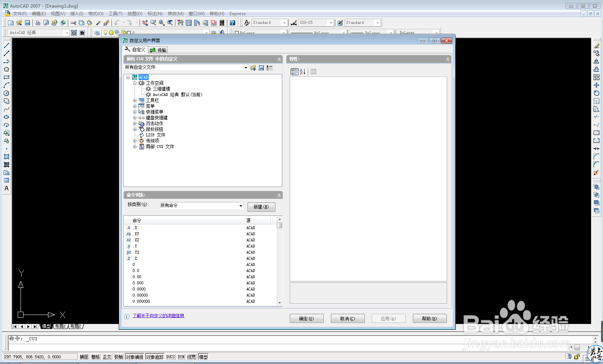
Task: Open Layer Properties Manager icon
Action: pyautogui.click(x=97, y=33)
